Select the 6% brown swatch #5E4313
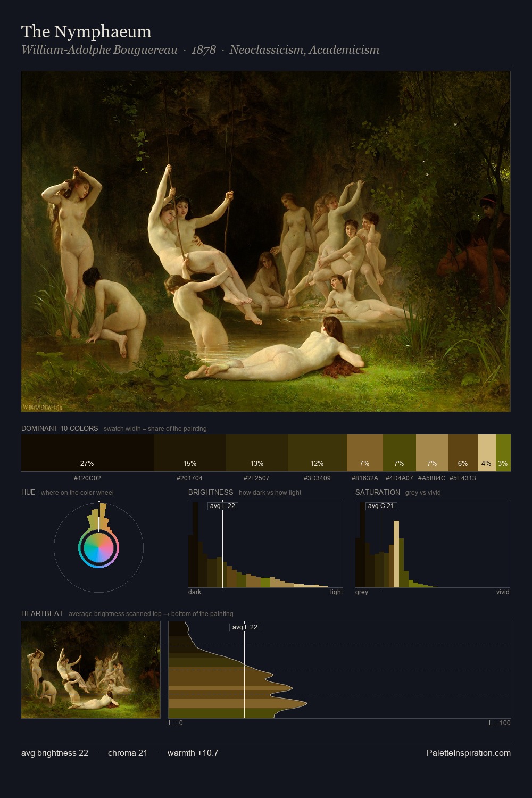The image size is (532, 798). click(x=463, y=453)
